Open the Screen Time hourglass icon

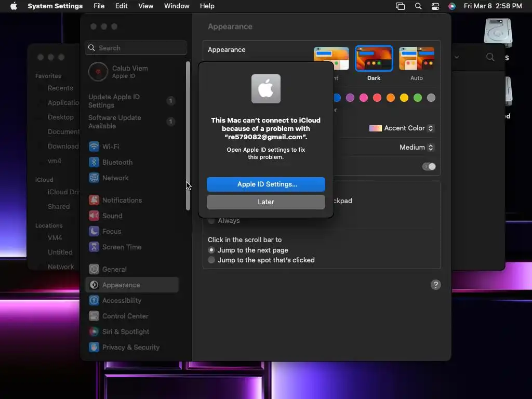tap(94, 247)
